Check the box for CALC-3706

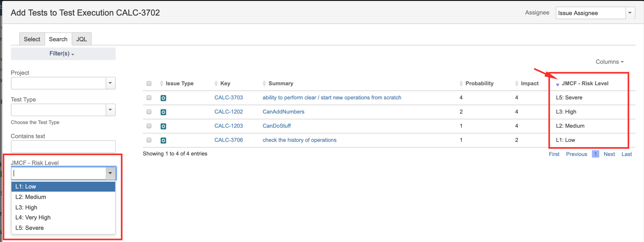(x=149, y=140)
